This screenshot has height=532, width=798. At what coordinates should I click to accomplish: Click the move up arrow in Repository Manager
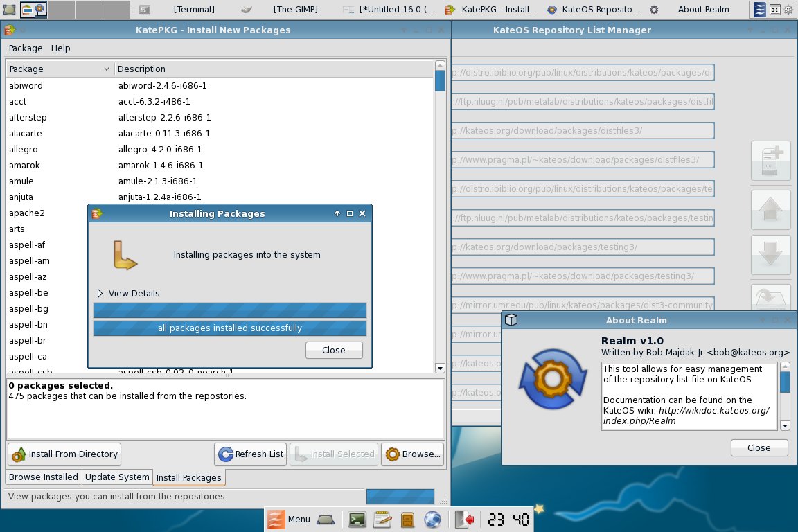point(770,209)
